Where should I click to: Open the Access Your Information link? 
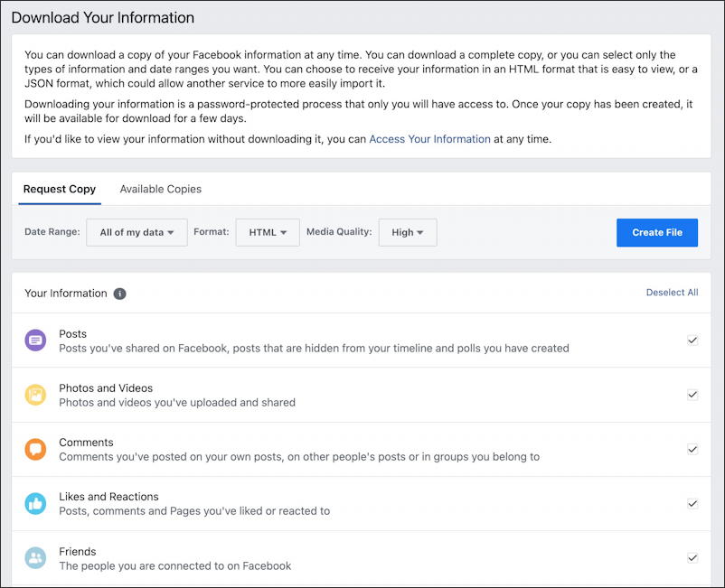(x=429, y=139)
